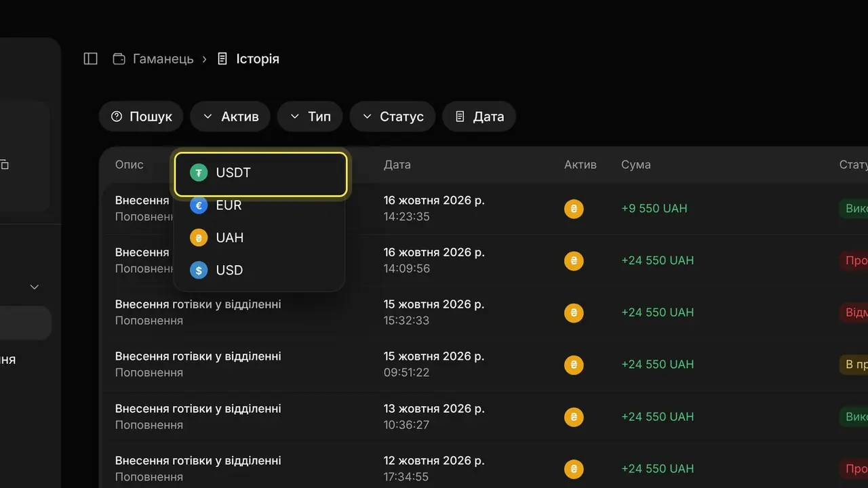Click the 14:23:35 timestamp
This screenshot has width=868, height=488.
(x=407, y=217)
